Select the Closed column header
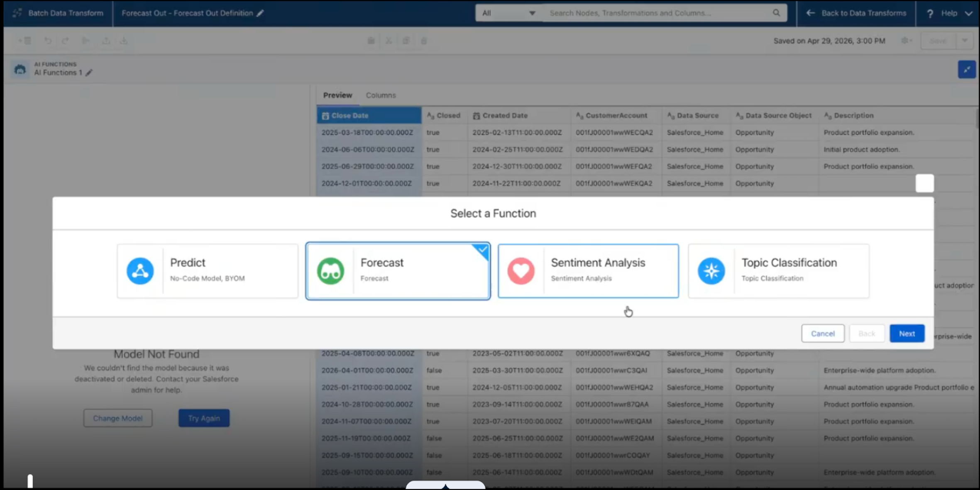 [x=444, y=115]
